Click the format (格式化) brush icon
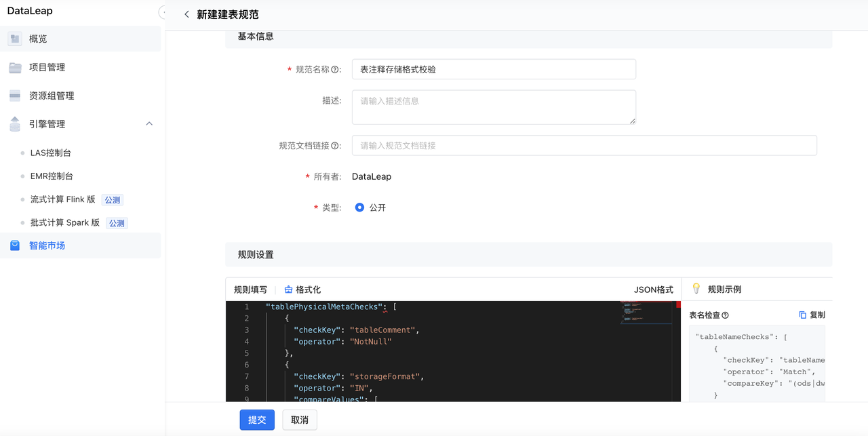 [288, 290]
